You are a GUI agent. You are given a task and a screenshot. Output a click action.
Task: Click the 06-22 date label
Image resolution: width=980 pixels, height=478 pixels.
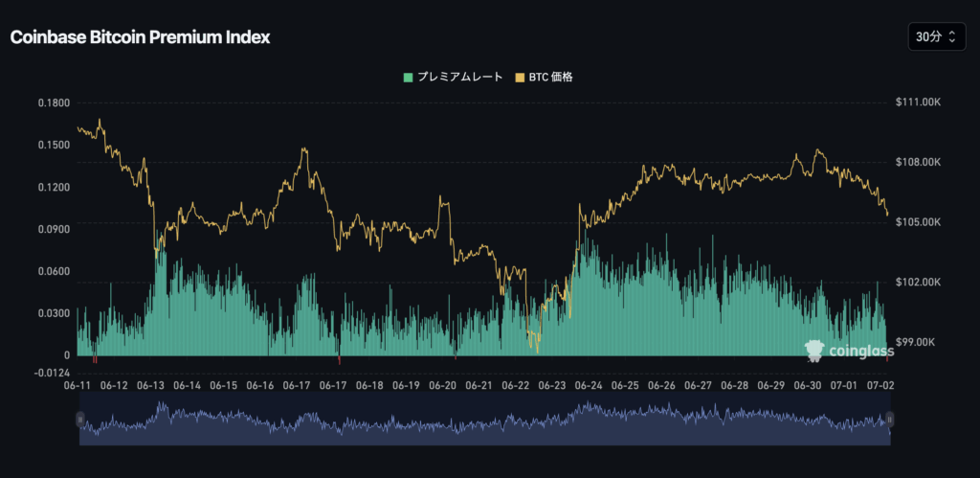pos(516,385)
